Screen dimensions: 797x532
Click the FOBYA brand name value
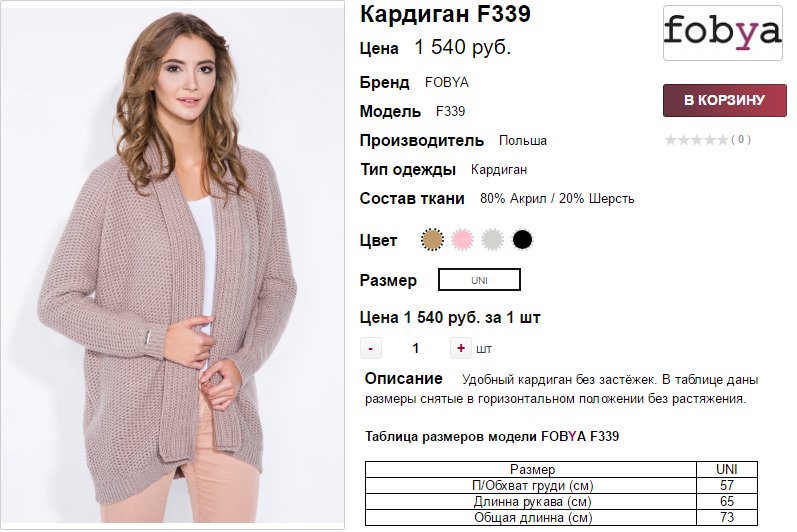pyautogui.click(x=447, y=82)
